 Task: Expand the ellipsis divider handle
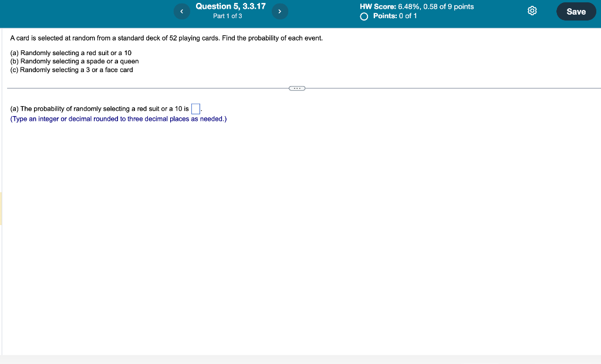click(x=297, y=89)
